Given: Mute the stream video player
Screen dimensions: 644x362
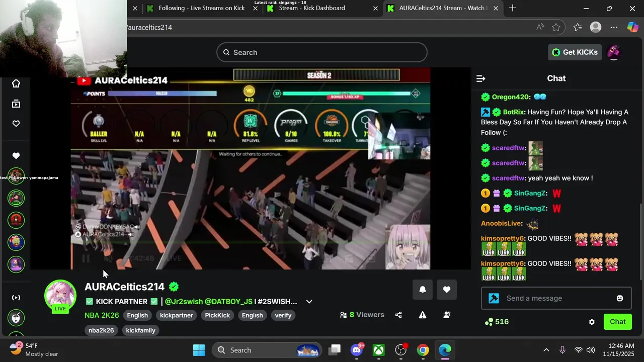Looking at the screenshot, I should click(x=108, y=258).
